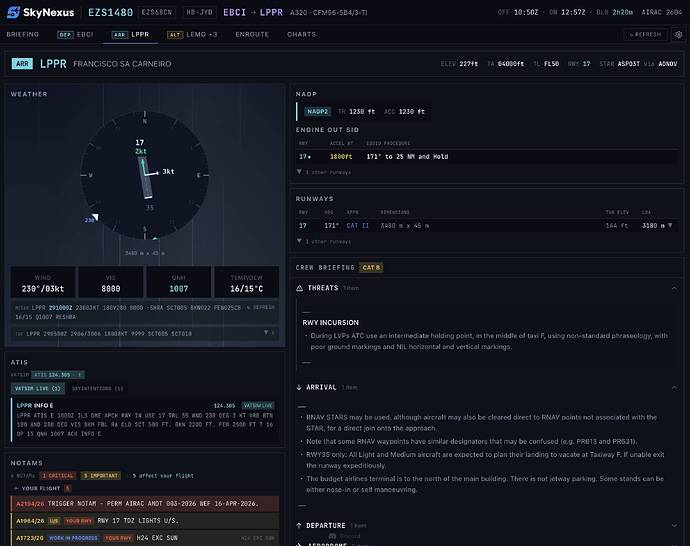Click the NADP2 procedure badge
Screen dimensions: 690x546
point(317,112)
